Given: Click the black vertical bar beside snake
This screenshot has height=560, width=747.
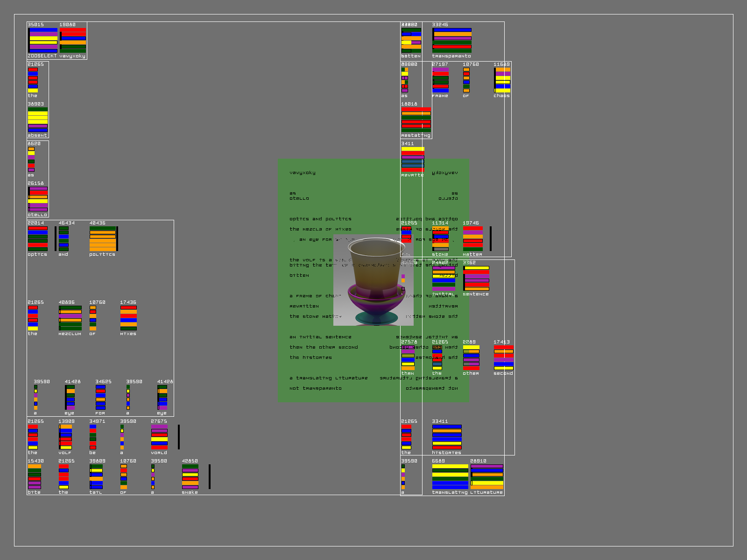Looking at the screenshot, I should point(210,476).
